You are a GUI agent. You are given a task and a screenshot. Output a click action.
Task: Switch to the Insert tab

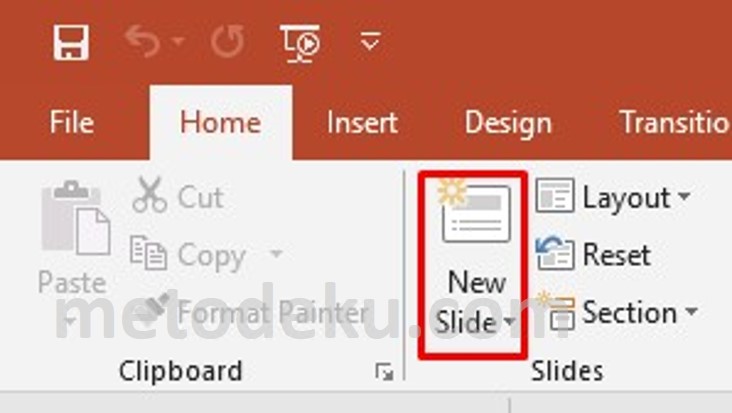click(x=362, y=122)
